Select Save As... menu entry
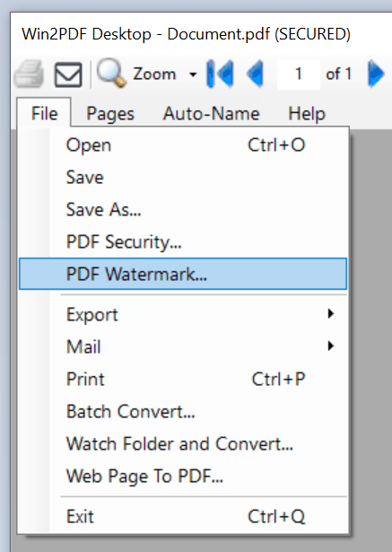Viewport: 392px width, 552px height. pos(183,210)
